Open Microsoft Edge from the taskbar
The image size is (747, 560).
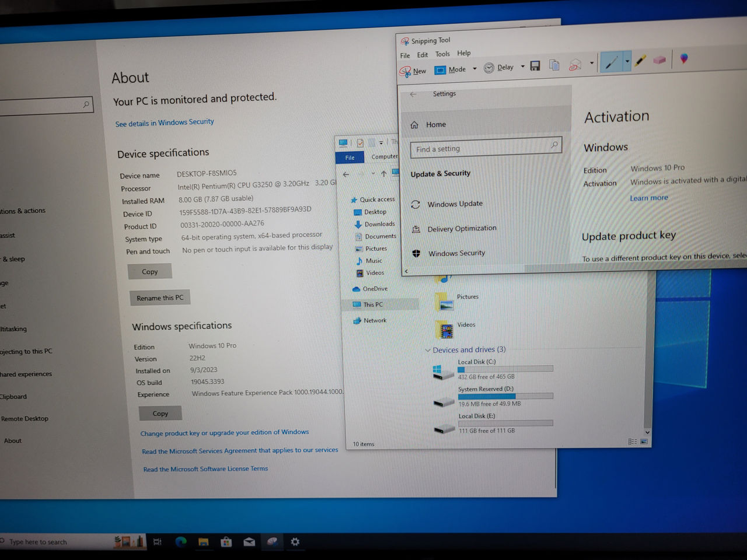pos(181,542)
